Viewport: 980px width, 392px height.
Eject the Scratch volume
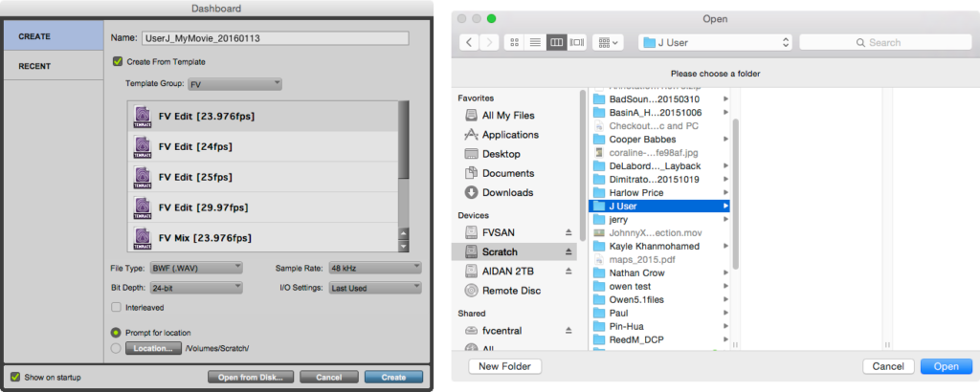pyautogui.click(x=568, y=251)
